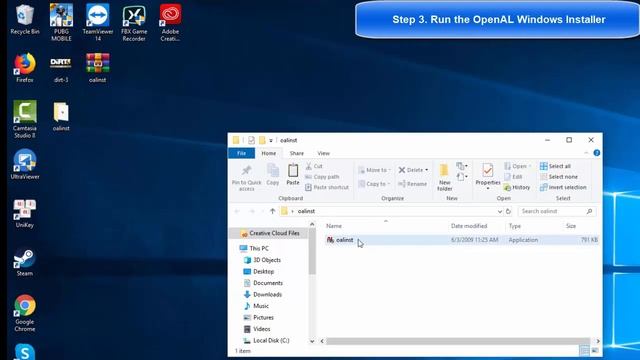The width and height of the screenshot is (640, 360).
Task: Open the Copy to dropdown
Action: point(374,184)
